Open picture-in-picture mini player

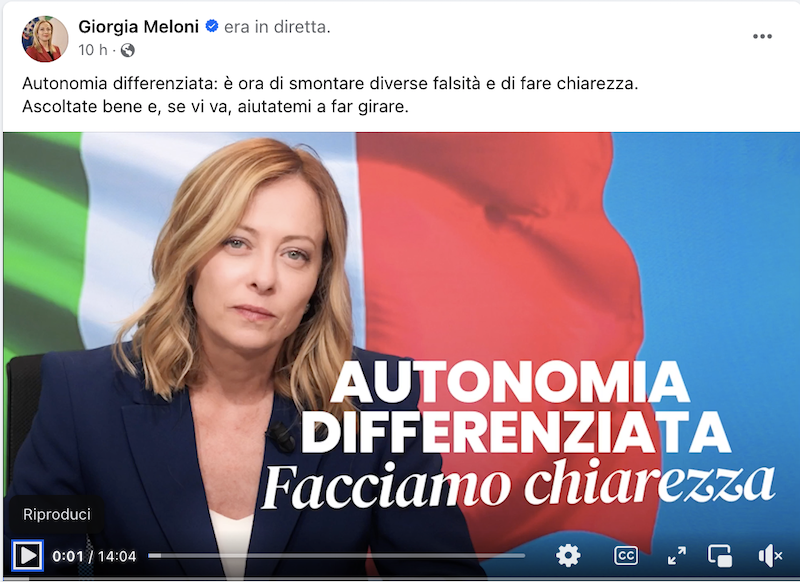[720, 555]
